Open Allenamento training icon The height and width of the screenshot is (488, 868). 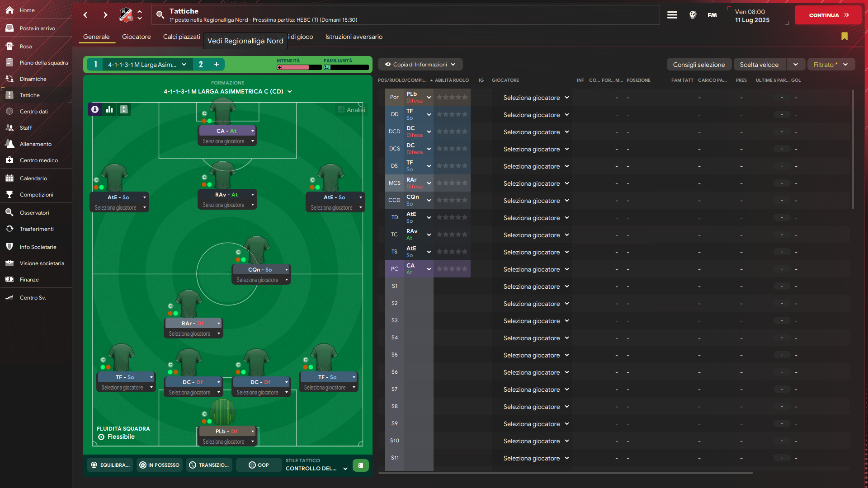(9, 144)
